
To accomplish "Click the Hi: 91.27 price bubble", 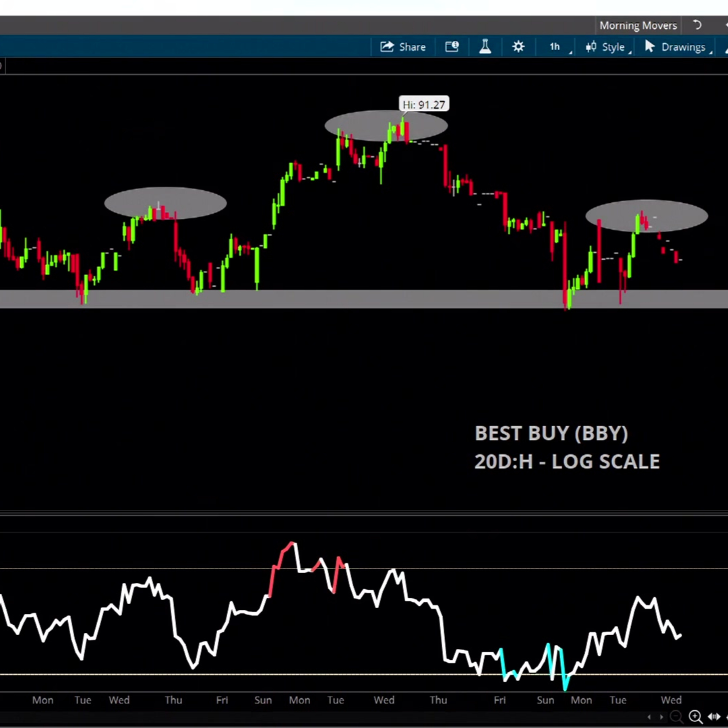I will (424, 104).
